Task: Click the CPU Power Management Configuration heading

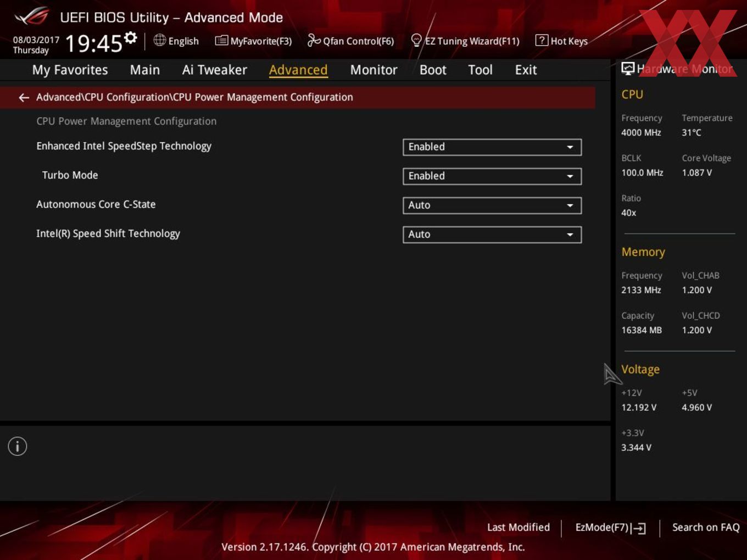Action: point(126,121)
